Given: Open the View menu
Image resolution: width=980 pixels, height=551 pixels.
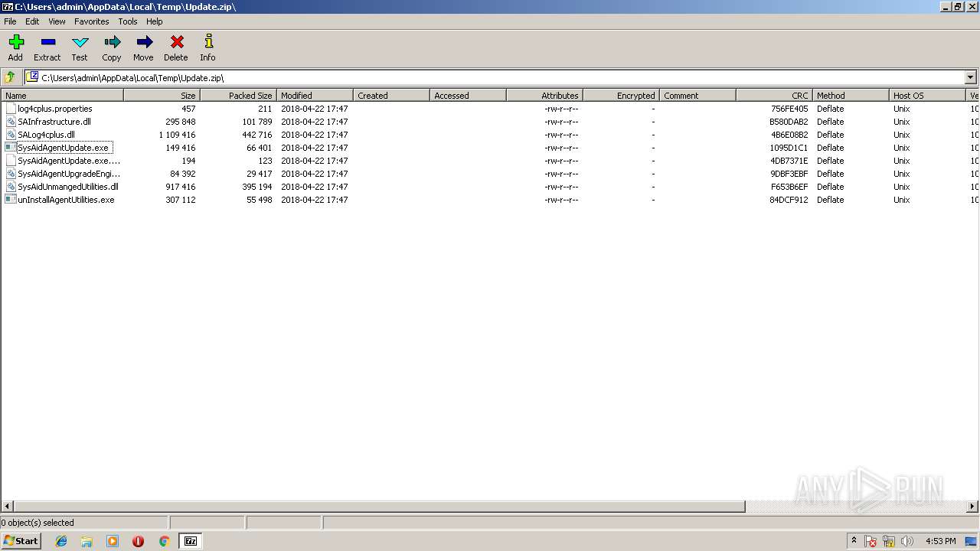Looking at the screenshot, I should (57, 21).
